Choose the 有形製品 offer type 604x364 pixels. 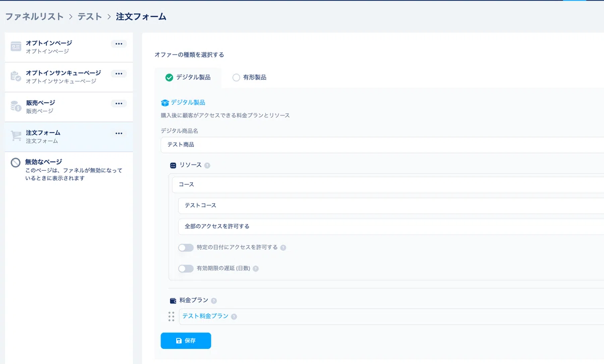coord(249,78)
